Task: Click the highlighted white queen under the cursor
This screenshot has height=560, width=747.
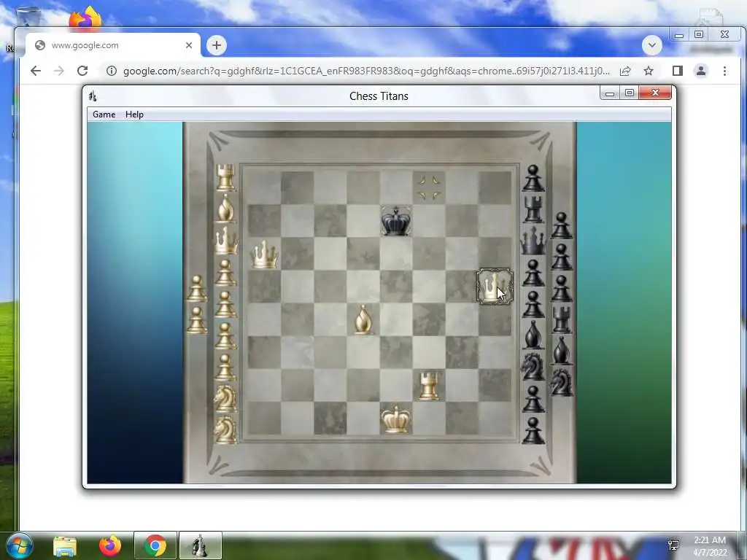Action: pos(495,286)
